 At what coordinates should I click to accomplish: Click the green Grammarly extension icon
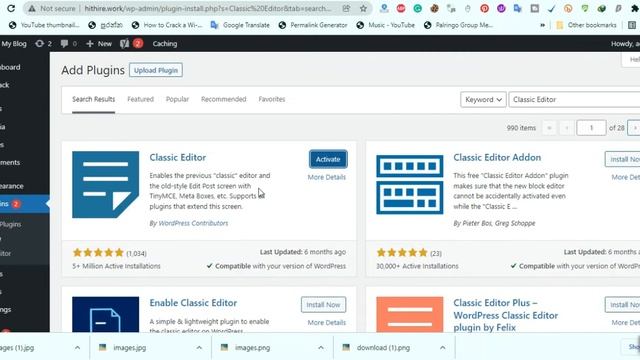(x=418, y=8)
